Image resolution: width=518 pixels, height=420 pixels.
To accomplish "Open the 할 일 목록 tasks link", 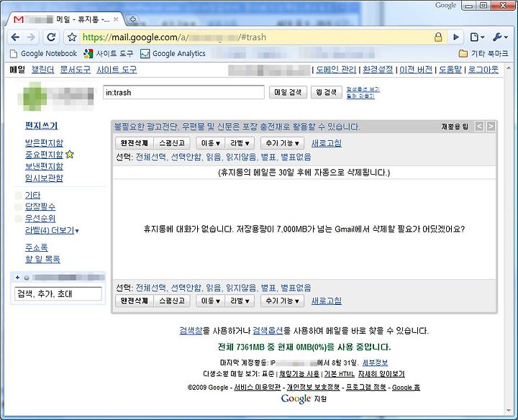I will (42, 259).
